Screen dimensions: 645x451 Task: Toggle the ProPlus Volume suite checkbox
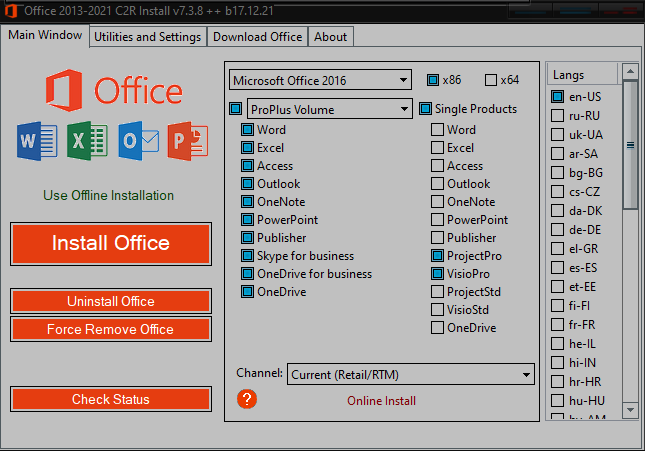point(236,109)
